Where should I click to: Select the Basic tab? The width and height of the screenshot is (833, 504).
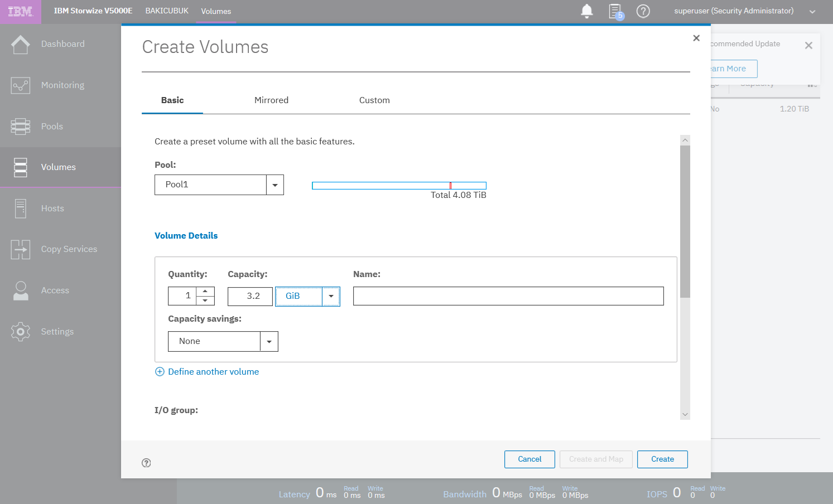172,100
